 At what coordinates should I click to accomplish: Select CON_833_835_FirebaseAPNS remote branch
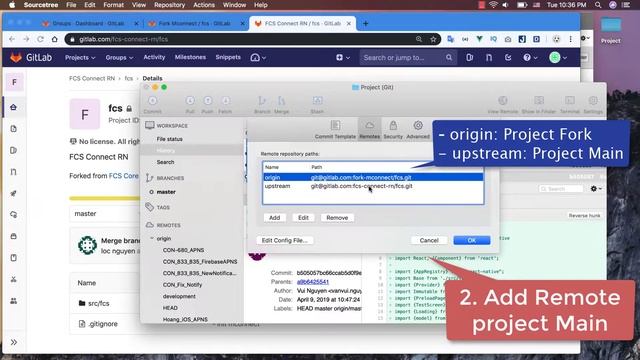point(200,262)
